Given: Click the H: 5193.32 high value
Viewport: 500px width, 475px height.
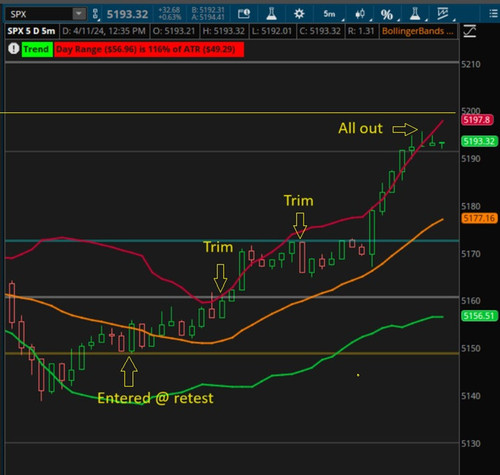Looking at the screenshot, I should tap(224, 31).
